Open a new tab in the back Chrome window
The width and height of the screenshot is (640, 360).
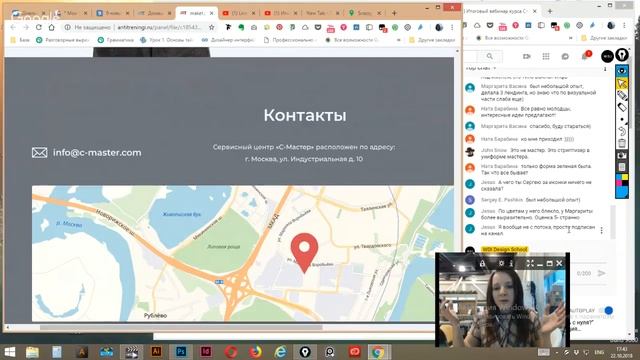point(550,11)
